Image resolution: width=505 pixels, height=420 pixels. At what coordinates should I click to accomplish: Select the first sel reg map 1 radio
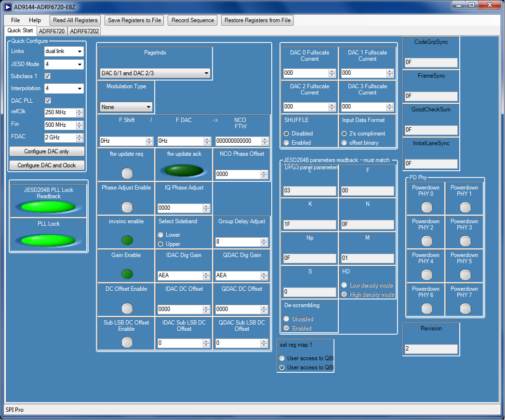coord(282,358)
